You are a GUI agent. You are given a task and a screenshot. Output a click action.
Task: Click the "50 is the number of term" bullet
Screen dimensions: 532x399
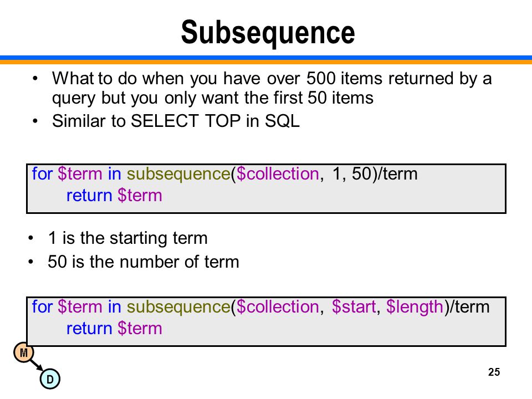coord(143,262)
